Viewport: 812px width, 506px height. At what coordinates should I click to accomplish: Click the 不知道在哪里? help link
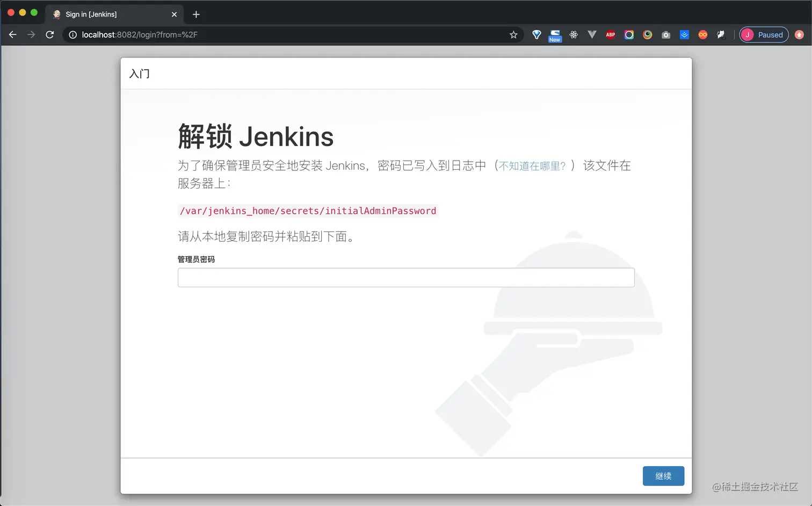[532, 166]
